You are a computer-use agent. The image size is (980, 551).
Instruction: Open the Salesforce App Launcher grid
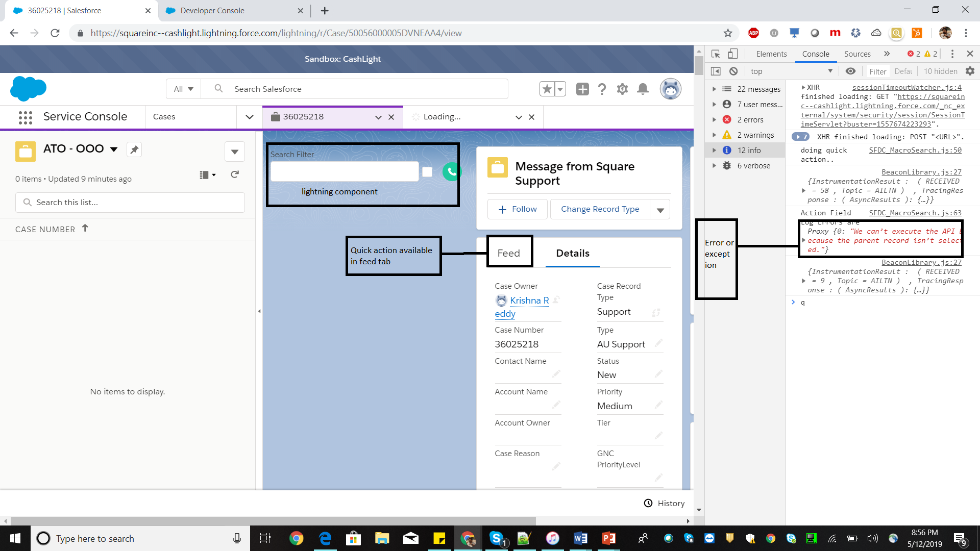tap(25, 117)
